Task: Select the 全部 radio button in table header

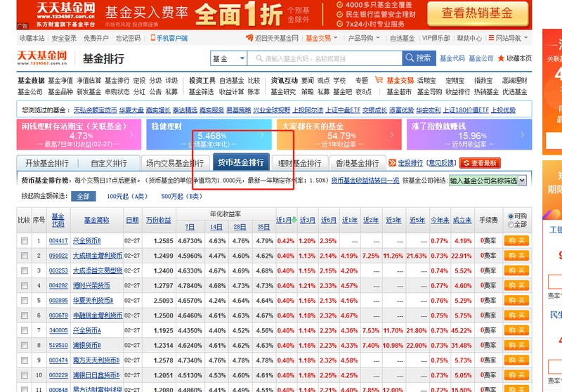Action: coord(511,224)
